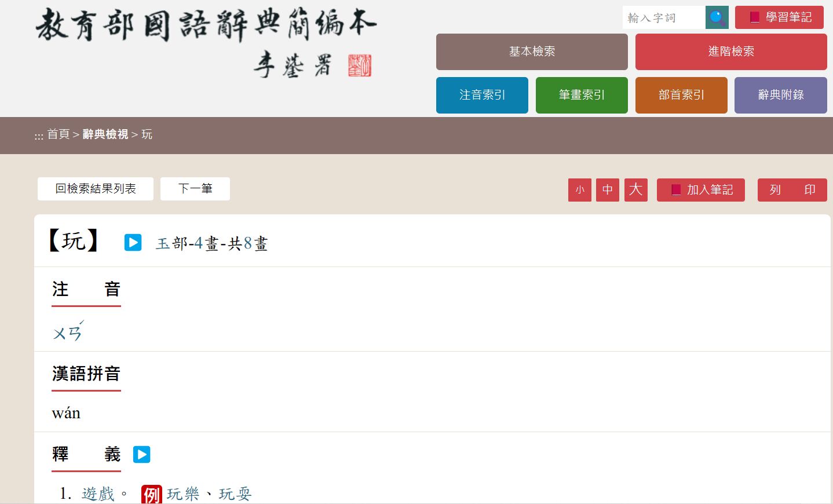Switch to 進階檢索 advanced search
833x504 pixels.
tap(731, 52)
